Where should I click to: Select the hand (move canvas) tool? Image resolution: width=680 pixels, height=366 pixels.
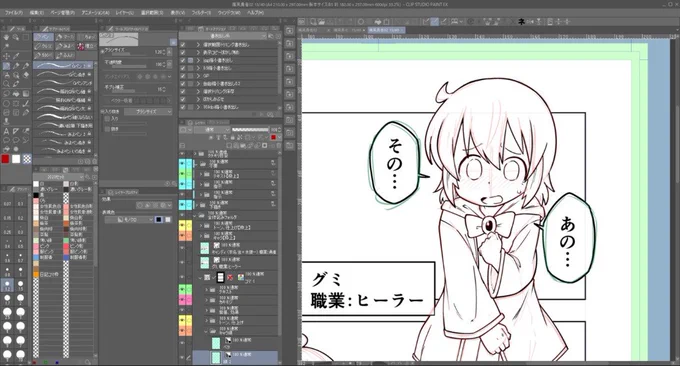(6, 37)
